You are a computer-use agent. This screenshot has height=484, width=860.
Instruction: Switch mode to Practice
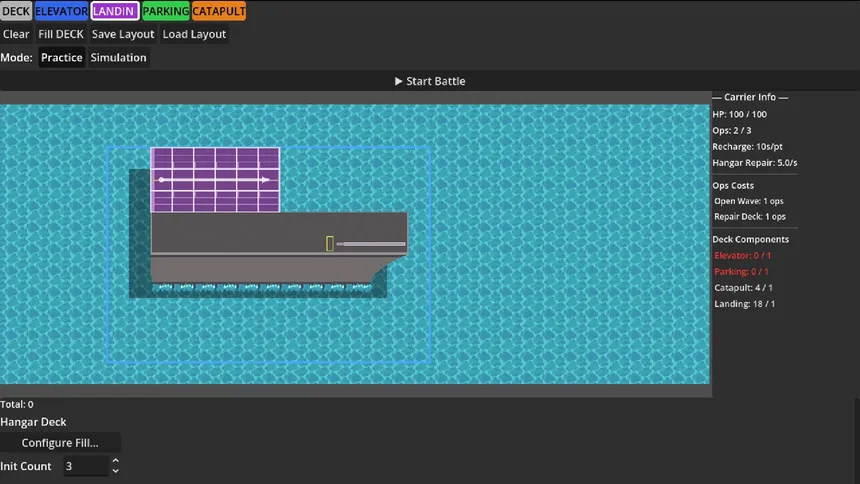62,58
